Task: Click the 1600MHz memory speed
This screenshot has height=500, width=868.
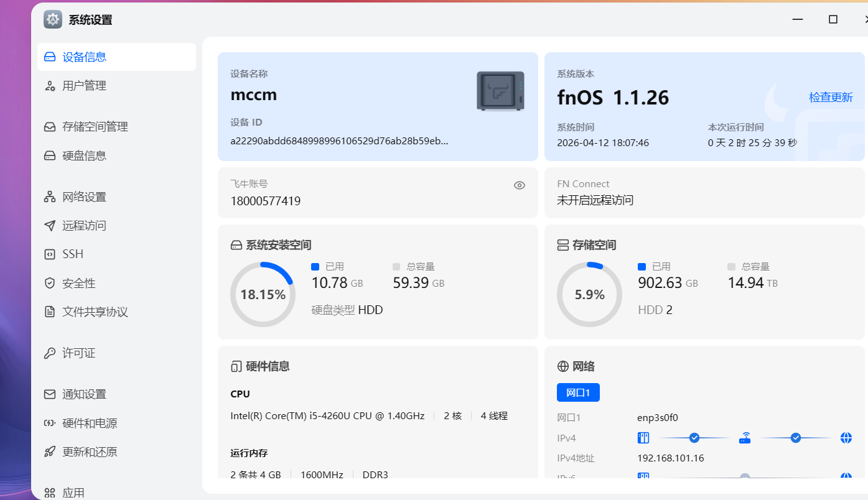Action: (x=322, y=475)
